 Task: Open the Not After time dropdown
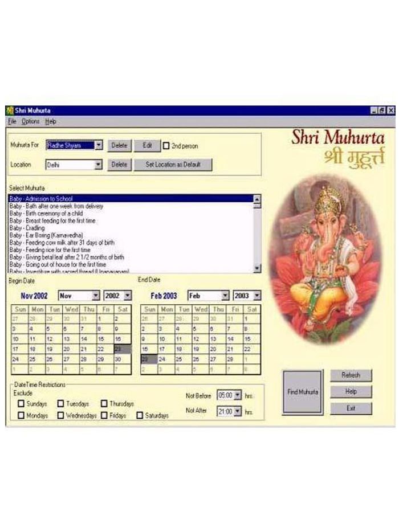(x=238, y=411)
